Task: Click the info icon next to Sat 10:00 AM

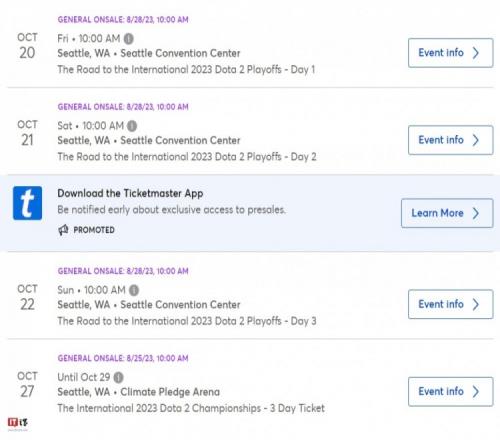Action: (x=132, y=126)
